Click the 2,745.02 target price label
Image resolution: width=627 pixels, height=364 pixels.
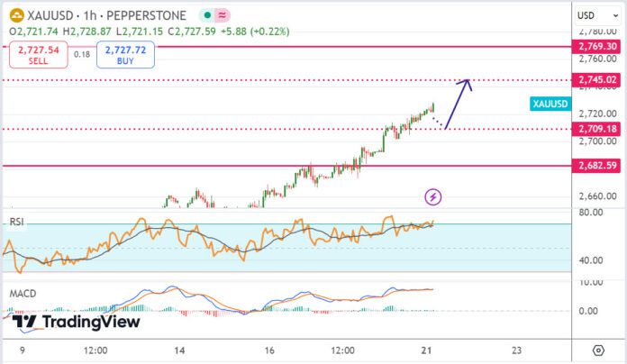(599, 80)
